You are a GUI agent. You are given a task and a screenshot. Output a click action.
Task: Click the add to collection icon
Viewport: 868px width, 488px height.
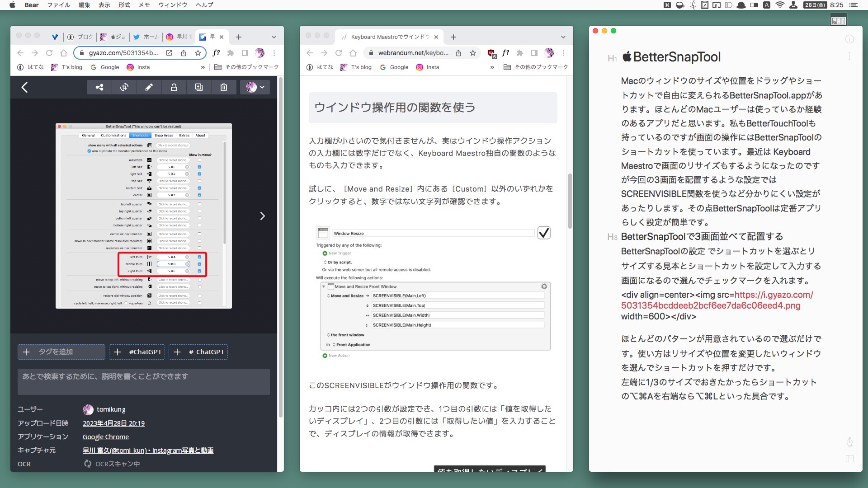tap(199, 87)
